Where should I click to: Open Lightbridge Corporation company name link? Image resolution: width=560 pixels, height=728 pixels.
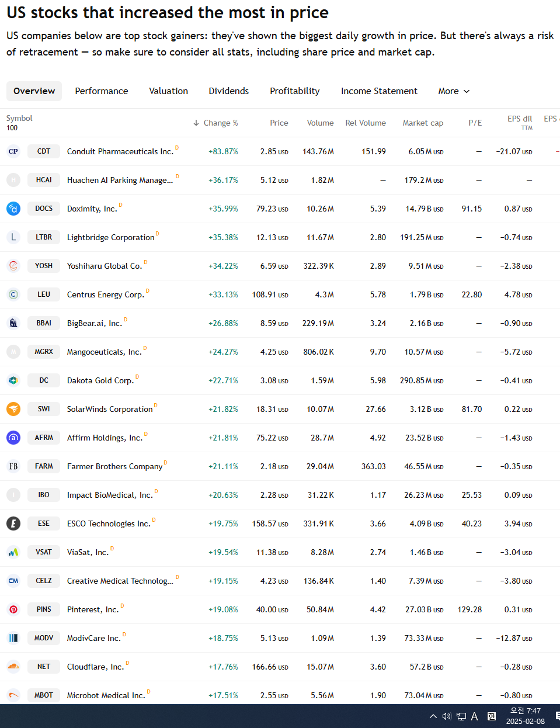point(111,237)
